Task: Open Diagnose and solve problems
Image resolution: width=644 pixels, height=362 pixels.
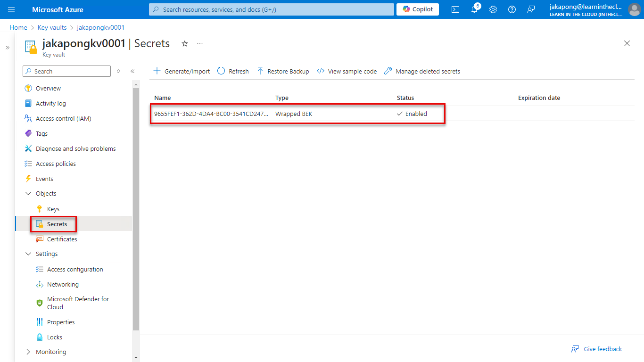Action: pos(75,148)
